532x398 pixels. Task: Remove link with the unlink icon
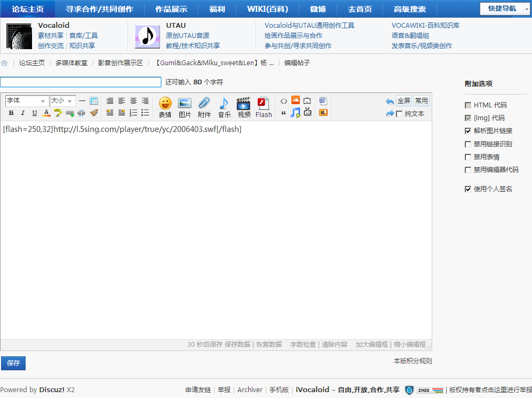(82, 113)
